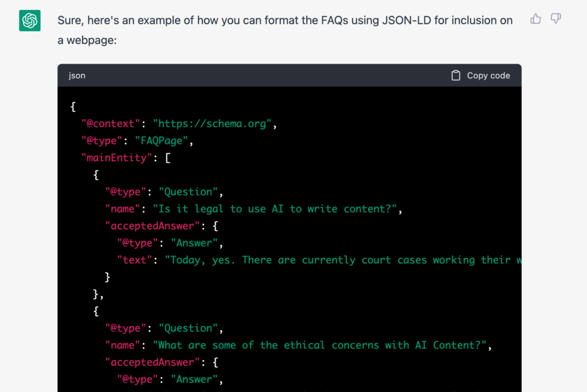Click the @context key in the JSON
The image size is (587, 392).
(x=110, y=123)
